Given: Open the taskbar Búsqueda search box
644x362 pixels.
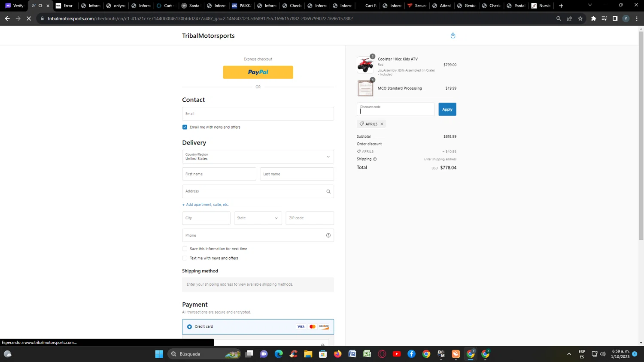Looking at the screenshot, I should tap(204, 354).
